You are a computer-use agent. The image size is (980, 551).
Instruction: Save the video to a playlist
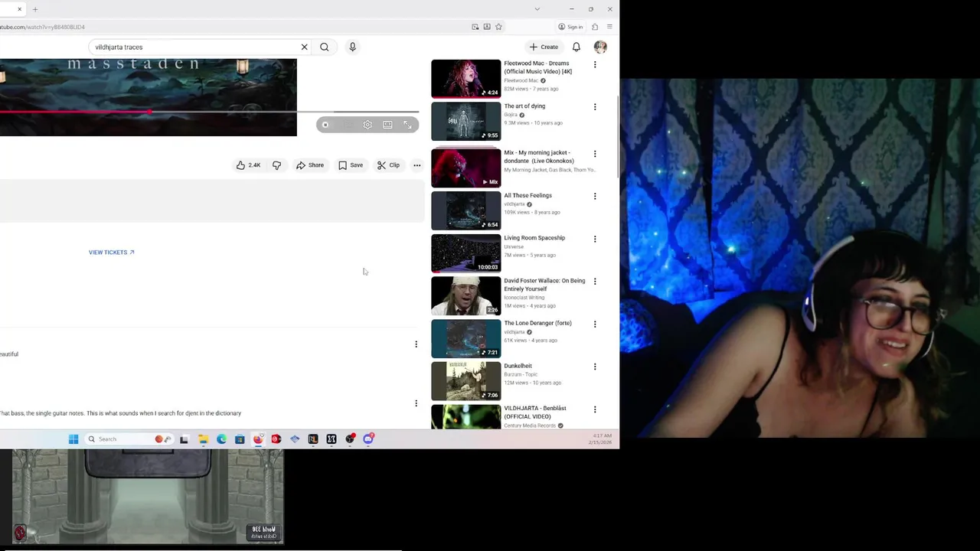[x=351, y=165]
